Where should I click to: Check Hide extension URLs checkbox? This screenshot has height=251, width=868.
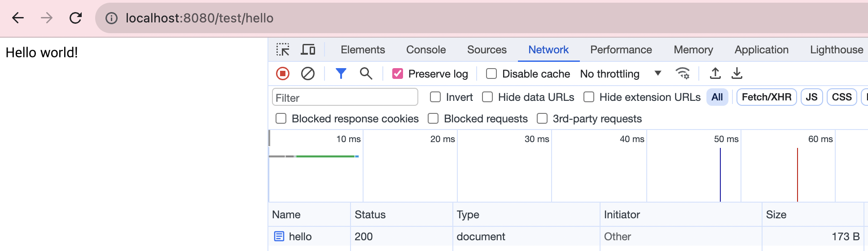point(589,97)
